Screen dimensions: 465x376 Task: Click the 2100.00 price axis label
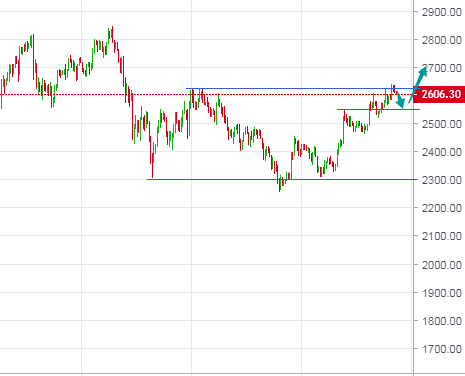[441, 236]
